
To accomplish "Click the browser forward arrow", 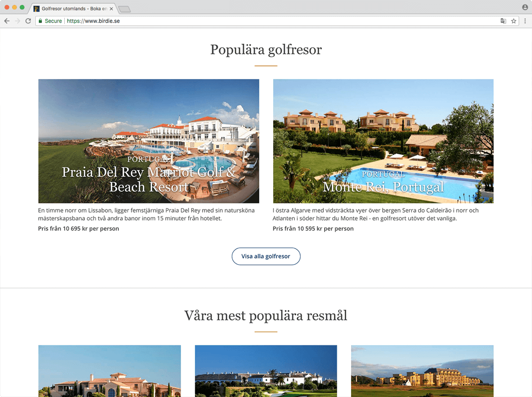I will (18, 21).
